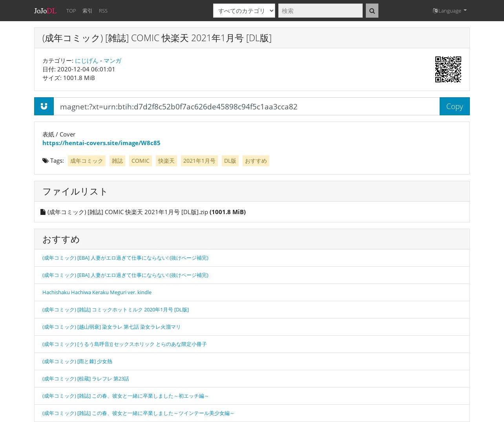Open Hachishaku Hachiwa Keraku Meguri link
Viewport: 504px width, 422px height.
click(97, 292)
